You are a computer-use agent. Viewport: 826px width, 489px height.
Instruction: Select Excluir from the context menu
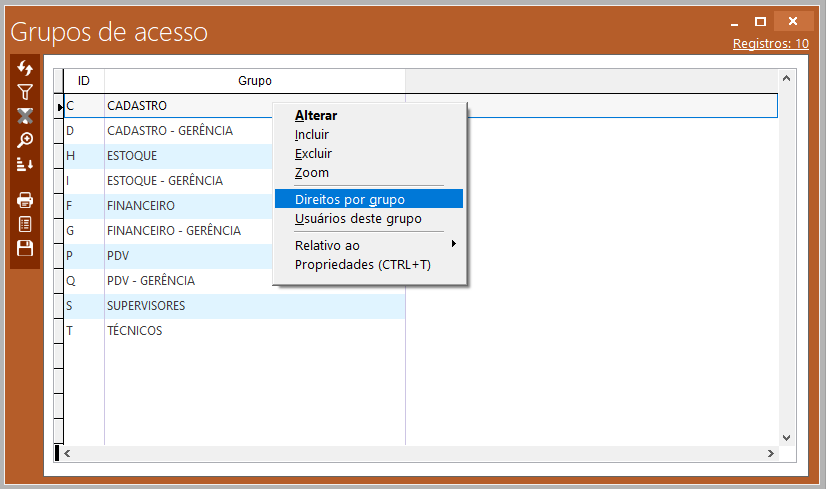click(313, 154)
